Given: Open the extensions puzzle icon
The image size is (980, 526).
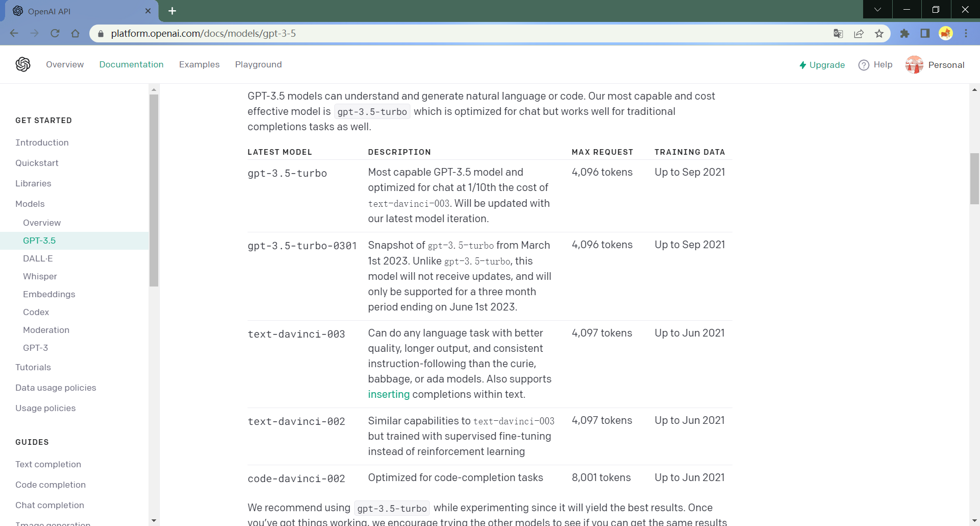Looking at the screenshot, I should [904, 33].
